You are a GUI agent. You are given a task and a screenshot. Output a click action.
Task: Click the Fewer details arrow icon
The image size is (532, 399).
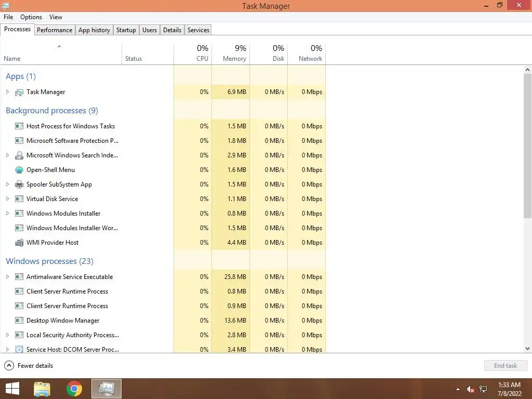coord(9,366)
